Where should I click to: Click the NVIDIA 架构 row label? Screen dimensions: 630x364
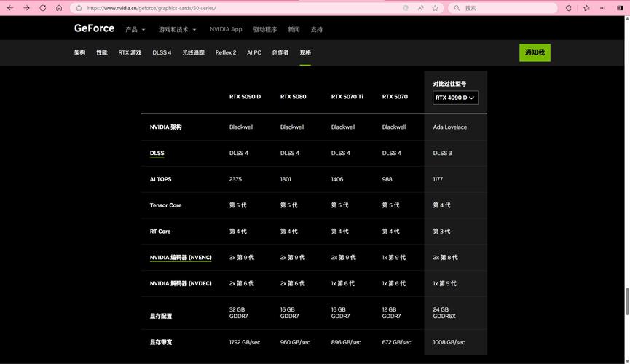click(x=165, y=127)
